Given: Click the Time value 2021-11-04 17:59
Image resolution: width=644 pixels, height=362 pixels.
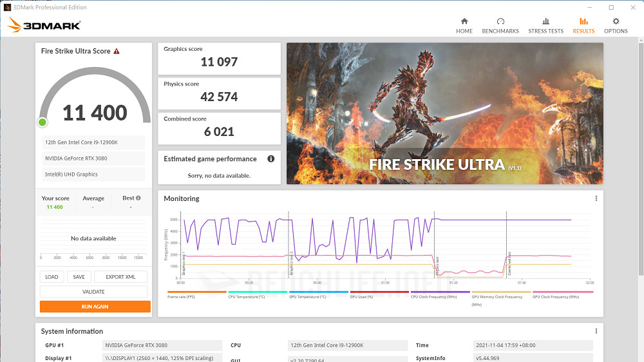Looking at the screenshot, I should (x=533, y=345).
